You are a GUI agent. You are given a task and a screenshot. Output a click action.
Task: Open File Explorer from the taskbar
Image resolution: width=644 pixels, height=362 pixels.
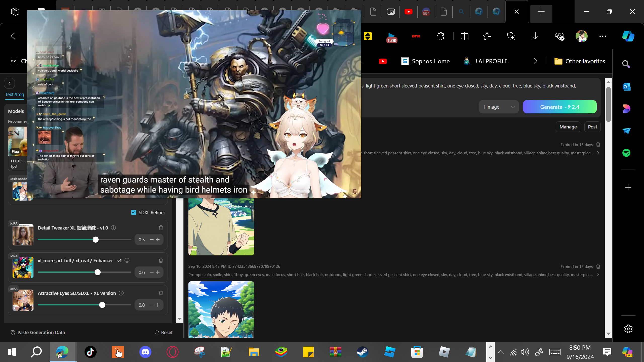[254, 352]
